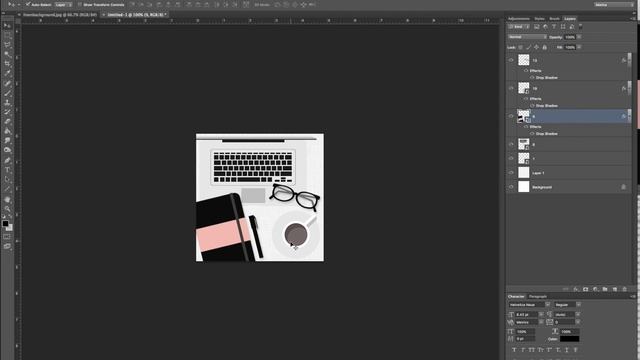This screenshot has width=640, height=360.
Task: Click the background color swatch
Action: (9, 227)
